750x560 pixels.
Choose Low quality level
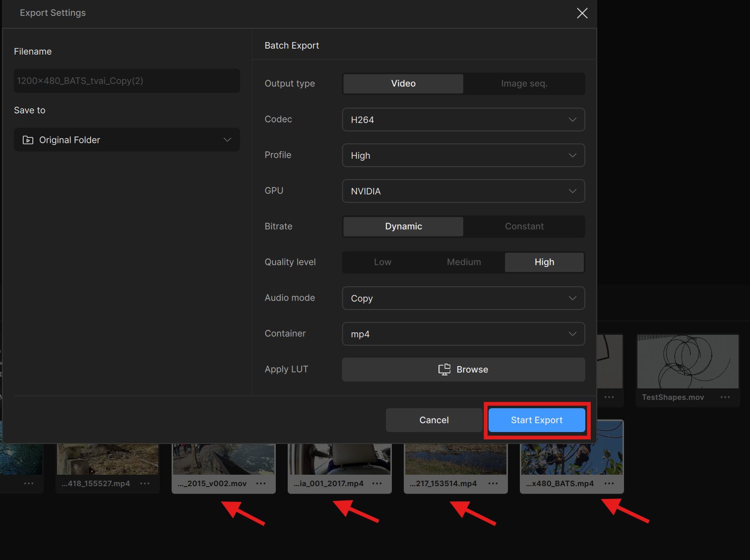tap(382, 262)
